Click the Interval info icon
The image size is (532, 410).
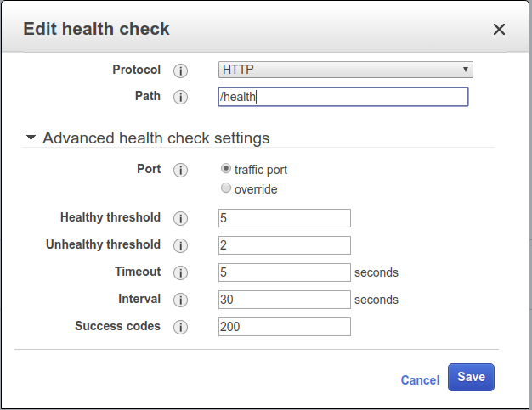pos(180,300)
